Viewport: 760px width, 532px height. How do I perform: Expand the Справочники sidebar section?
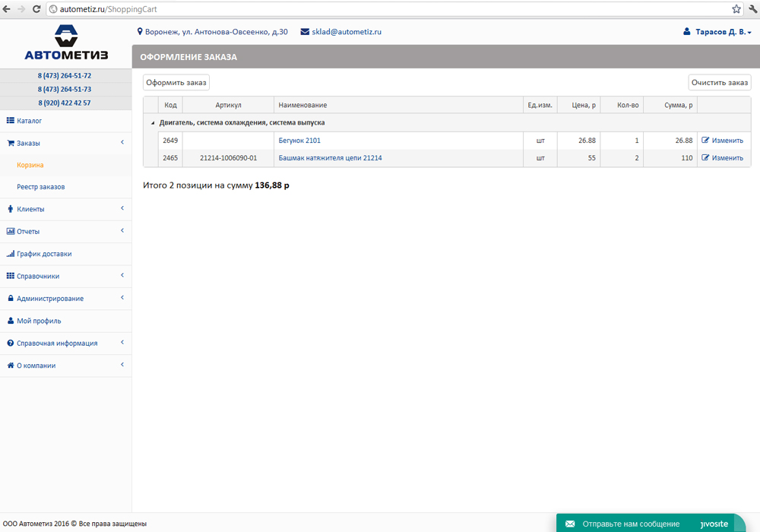38,277
